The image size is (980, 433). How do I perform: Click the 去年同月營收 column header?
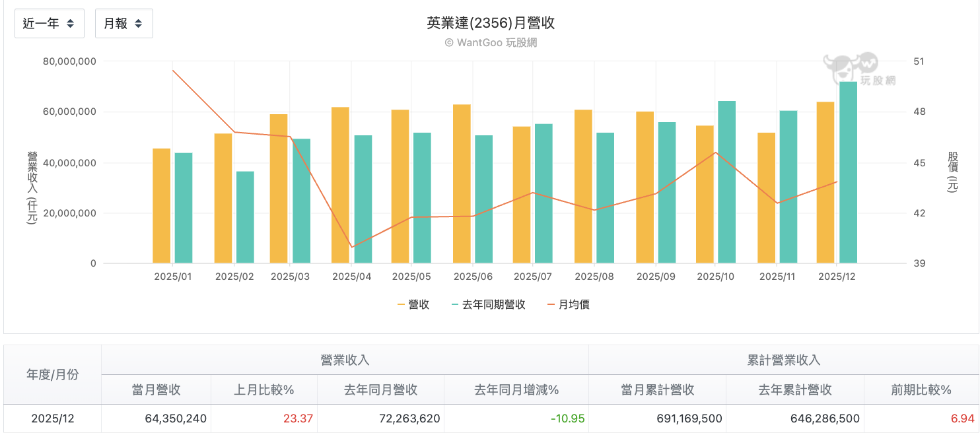(x=380, y=389)
